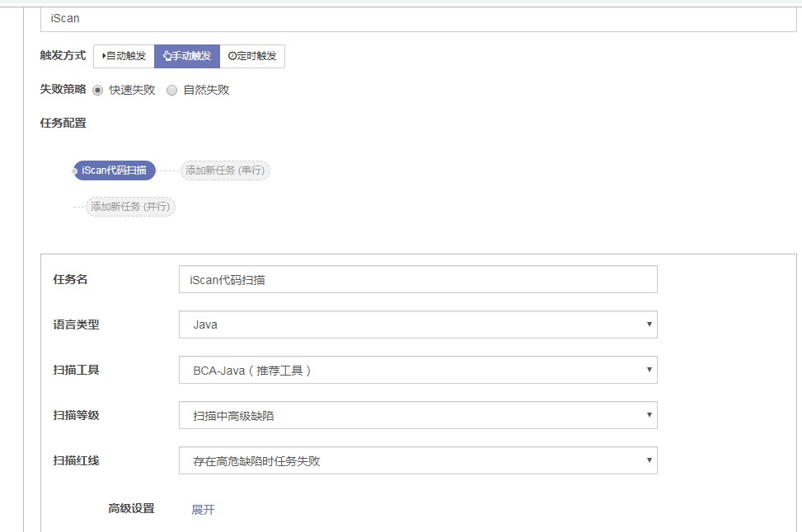This screenshot has height=532, width=802.
Task: Select the iScan代码扫描 task node
Action: coord(114,170)
